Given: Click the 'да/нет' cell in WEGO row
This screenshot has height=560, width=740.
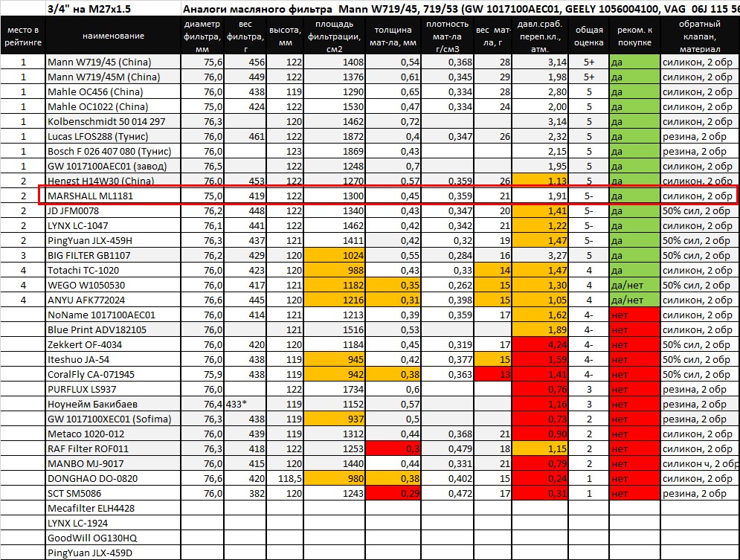Looking at the screenshot, I should (634, 285).
